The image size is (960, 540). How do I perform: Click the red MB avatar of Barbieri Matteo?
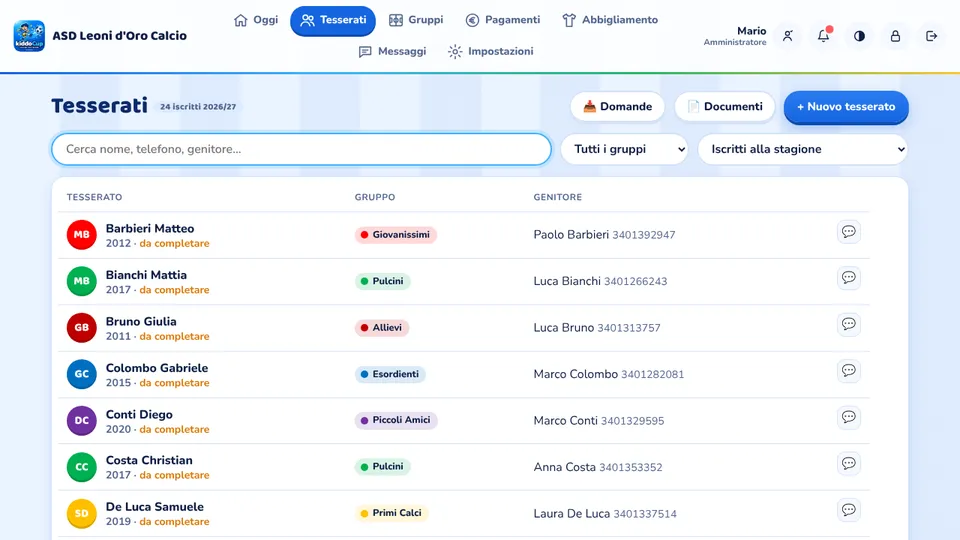pos(81,234)
